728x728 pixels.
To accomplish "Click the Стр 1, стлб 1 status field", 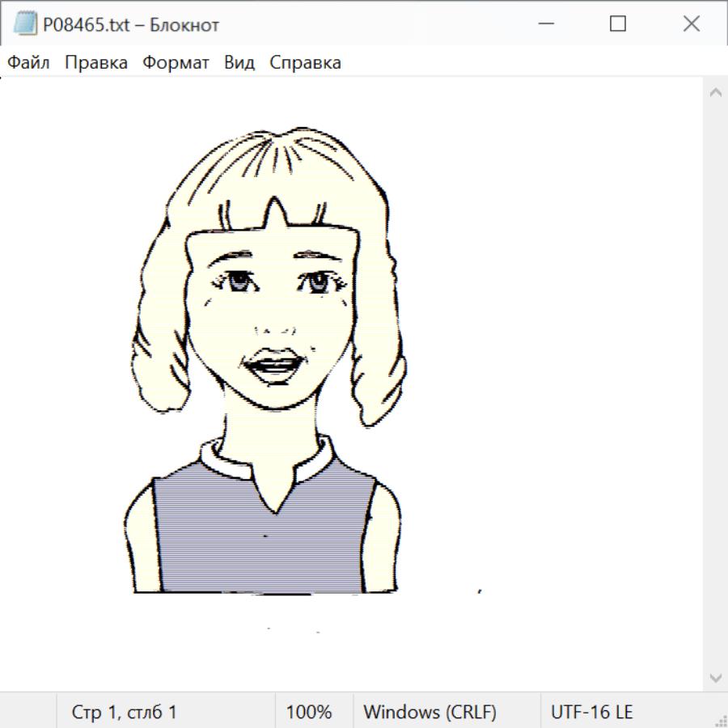I will [125, 713].
